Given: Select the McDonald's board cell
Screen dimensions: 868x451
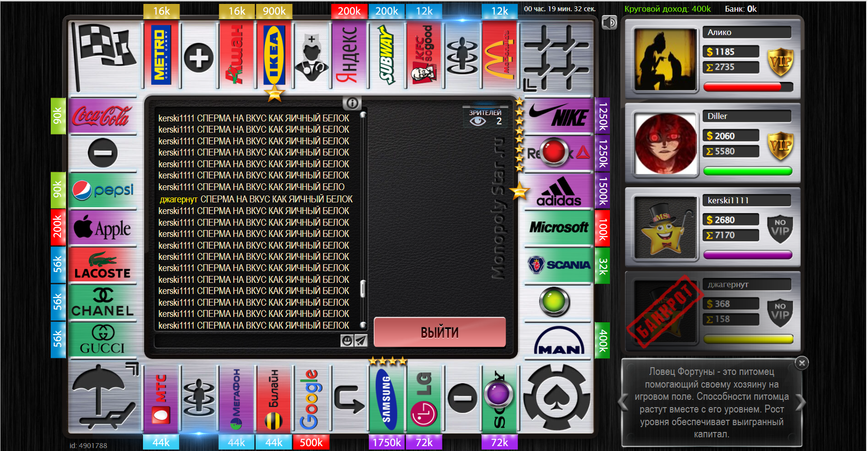Looking at the screenshot, I should click(499, 55).
